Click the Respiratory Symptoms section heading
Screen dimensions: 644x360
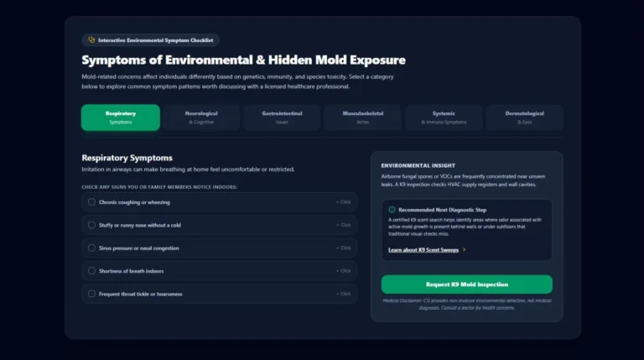point(127,158)
